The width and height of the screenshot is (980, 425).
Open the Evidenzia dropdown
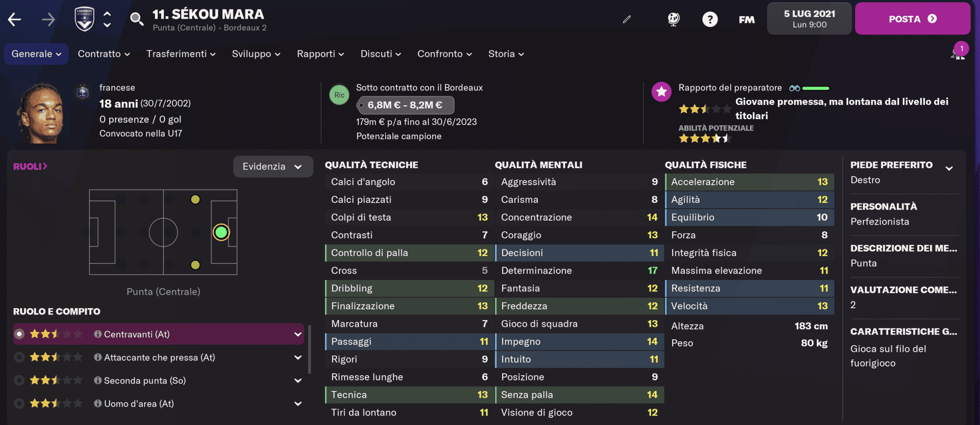tap(273, 167)
